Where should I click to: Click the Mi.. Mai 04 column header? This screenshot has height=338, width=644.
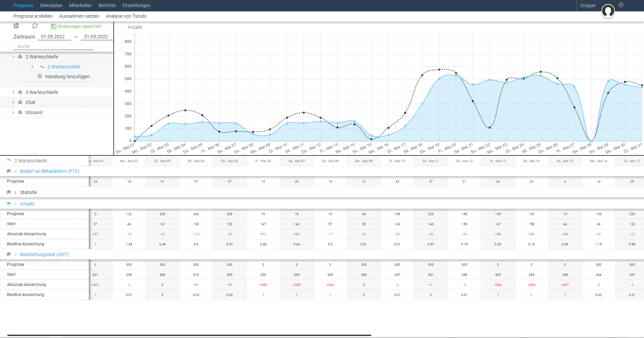pyautogui.click(x=196, y=161)
